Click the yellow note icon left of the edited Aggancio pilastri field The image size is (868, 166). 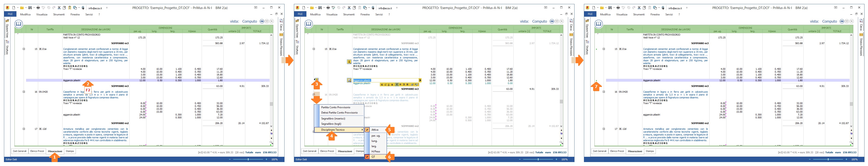[x=349, y=80]
